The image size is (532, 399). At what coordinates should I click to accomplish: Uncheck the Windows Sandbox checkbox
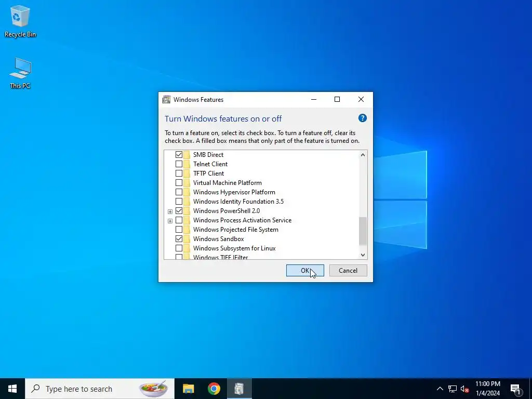[179, 239]
